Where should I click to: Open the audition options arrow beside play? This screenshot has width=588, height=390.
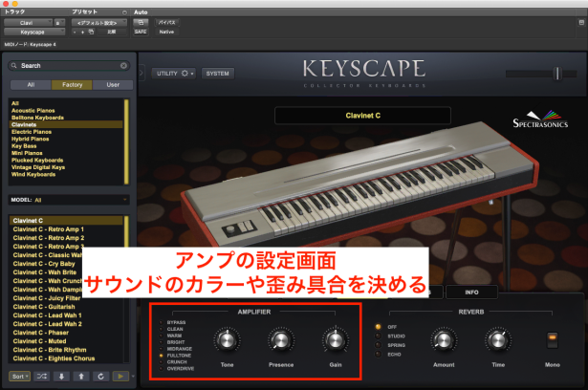coord(133,376)
